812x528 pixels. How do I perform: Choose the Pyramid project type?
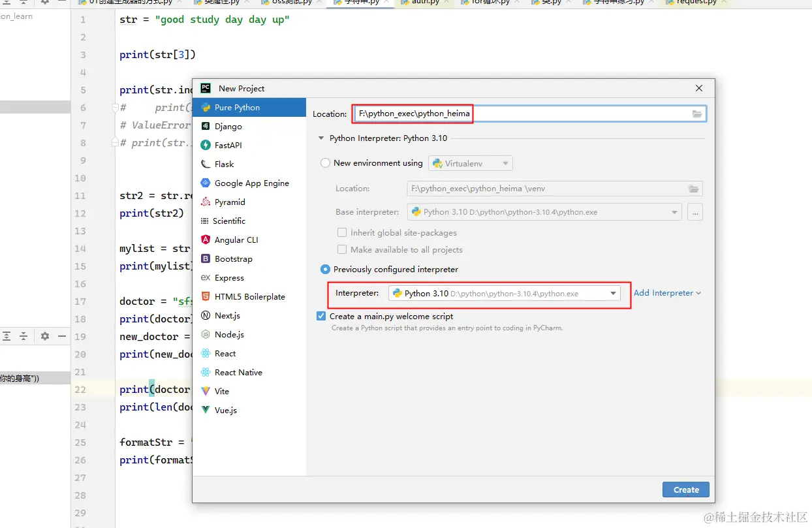coord(249,202)
